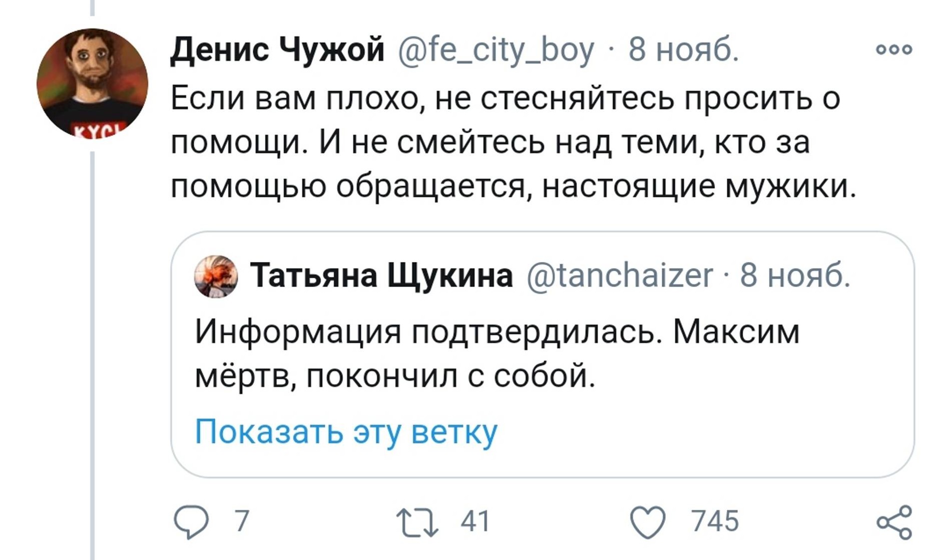Image resolution: width=949 pixels, height=560 pixels.
Task: Open Денис Чужой's profile avatar
Action: click(x=92, y=83)
